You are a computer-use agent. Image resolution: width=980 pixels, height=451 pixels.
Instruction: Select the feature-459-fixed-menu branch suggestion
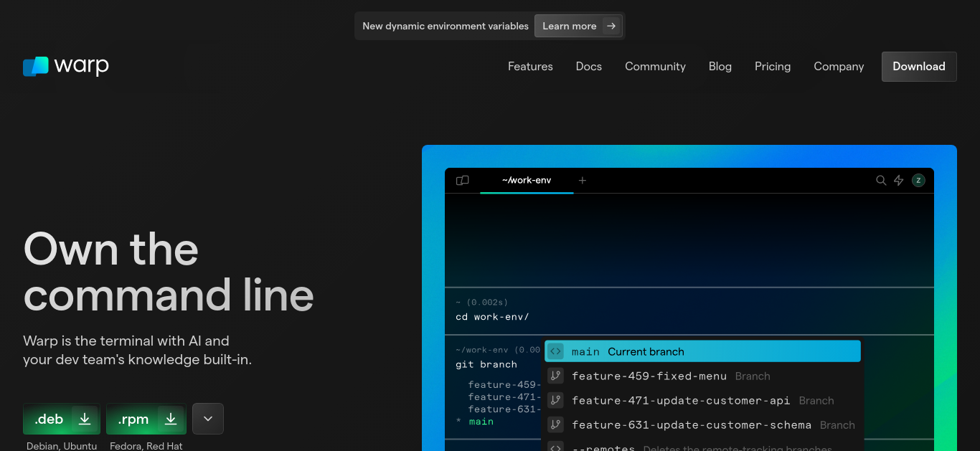[x=702, y=376]
